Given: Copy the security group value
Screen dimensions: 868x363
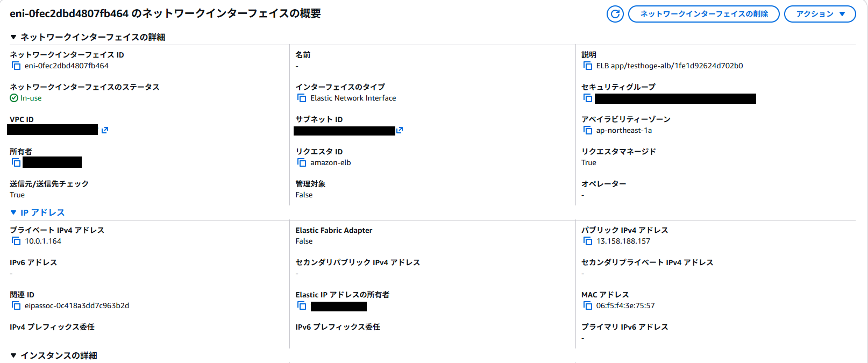Looking at the screenshot, I should pyautogui.click(x=588, y=98).
